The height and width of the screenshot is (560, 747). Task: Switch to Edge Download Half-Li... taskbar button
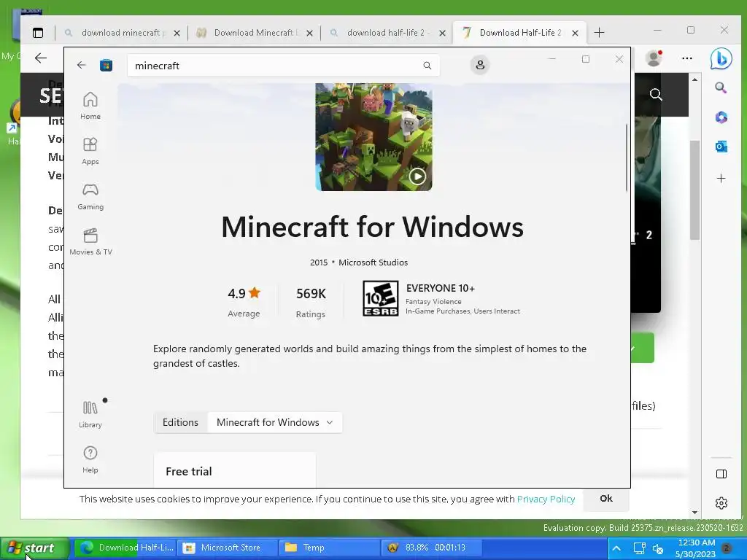pos(125,548)
